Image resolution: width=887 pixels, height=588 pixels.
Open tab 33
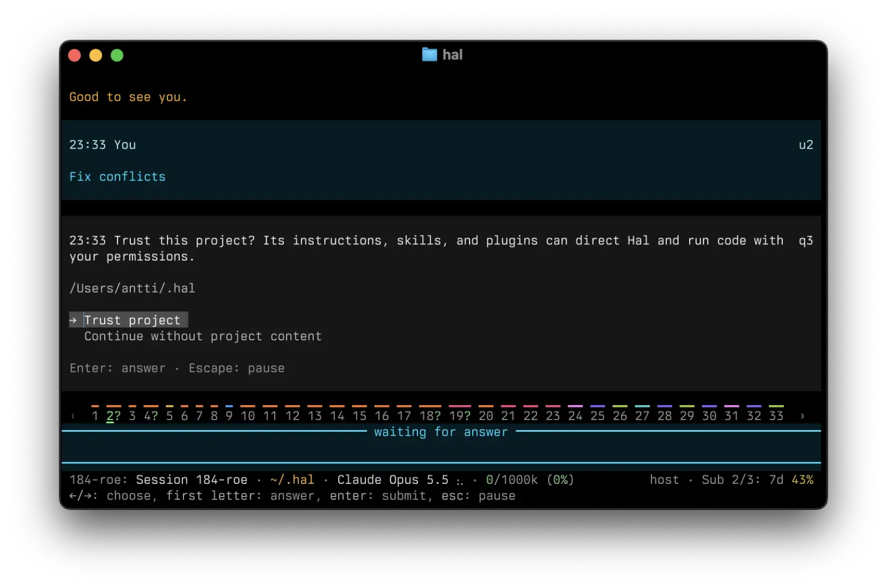pos(776,416)
